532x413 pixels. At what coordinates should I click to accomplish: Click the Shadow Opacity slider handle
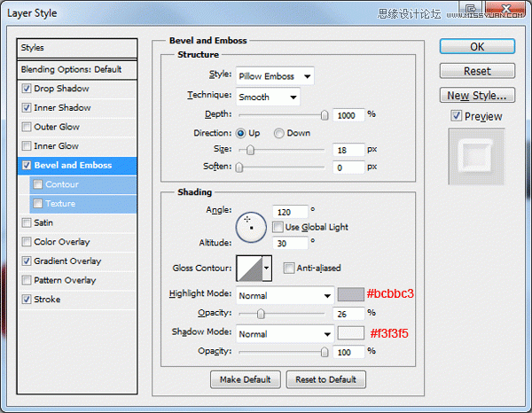[x=325, y=352]
